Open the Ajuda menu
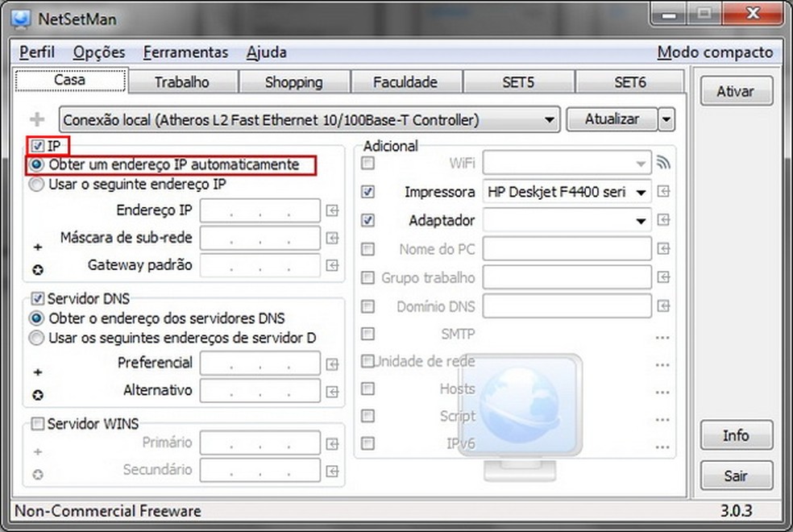The height and width of the screenshot is (532, 793). tap(267, 52)
